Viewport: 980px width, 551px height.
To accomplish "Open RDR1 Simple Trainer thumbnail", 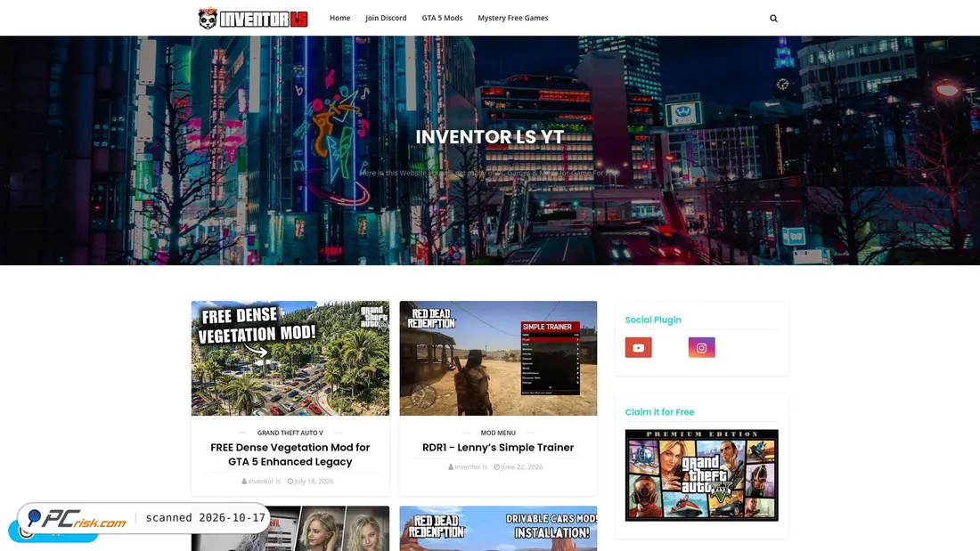I will click(498, 358).
